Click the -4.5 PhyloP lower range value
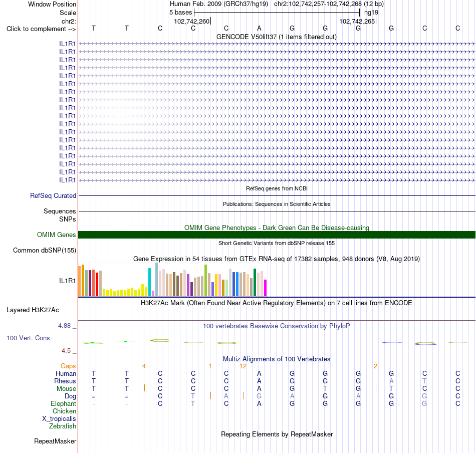 [x=65, y=351]
